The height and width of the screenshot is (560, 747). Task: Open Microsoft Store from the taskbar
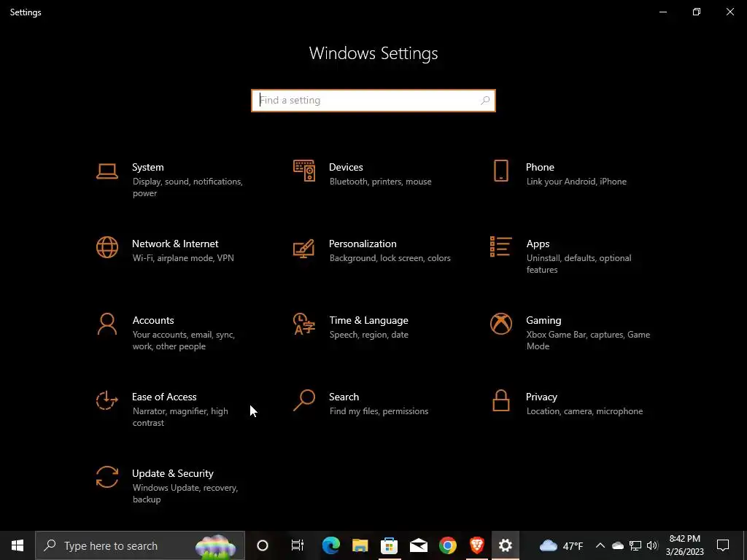coord(390,545)
